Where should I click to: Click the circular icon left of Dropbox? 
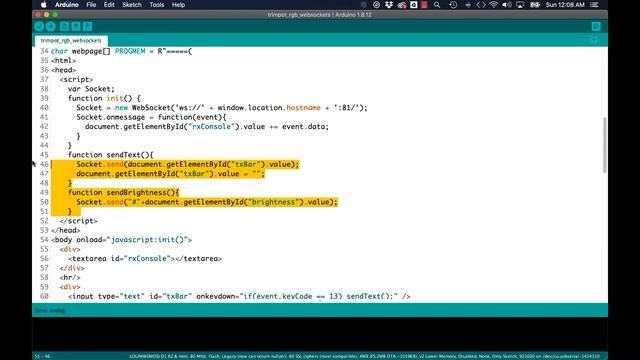point(376,5)
